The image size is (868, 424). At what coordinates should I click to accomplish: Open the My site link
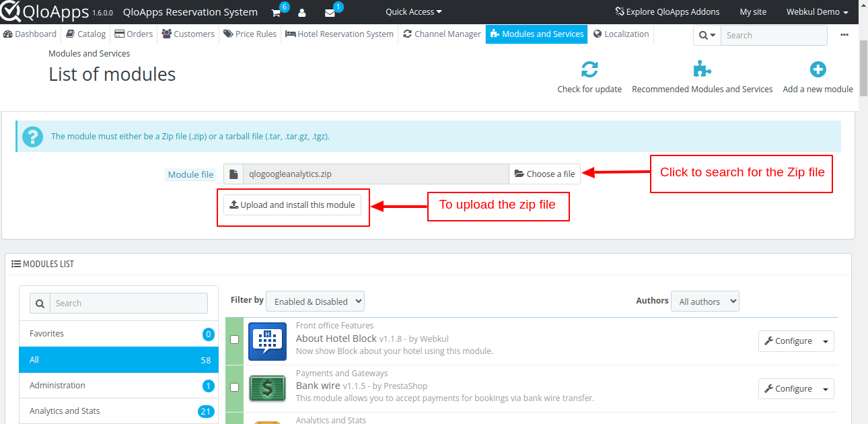[x=753, y=12]
